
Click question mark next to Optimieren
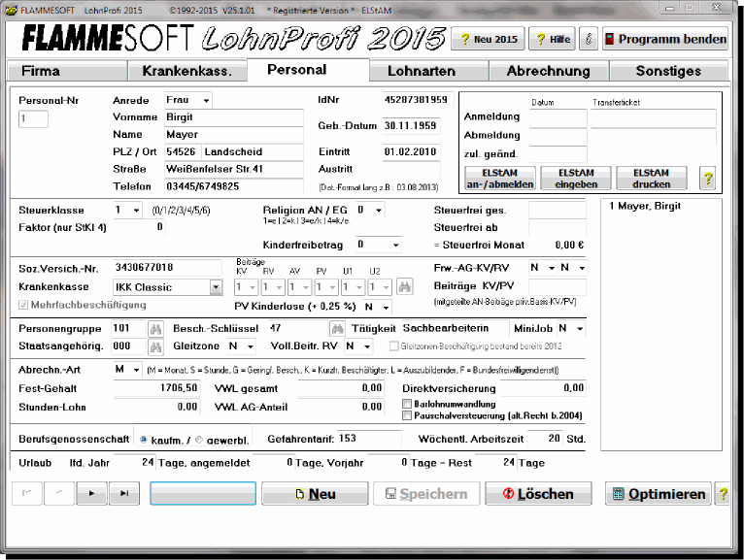pos(723,494)
